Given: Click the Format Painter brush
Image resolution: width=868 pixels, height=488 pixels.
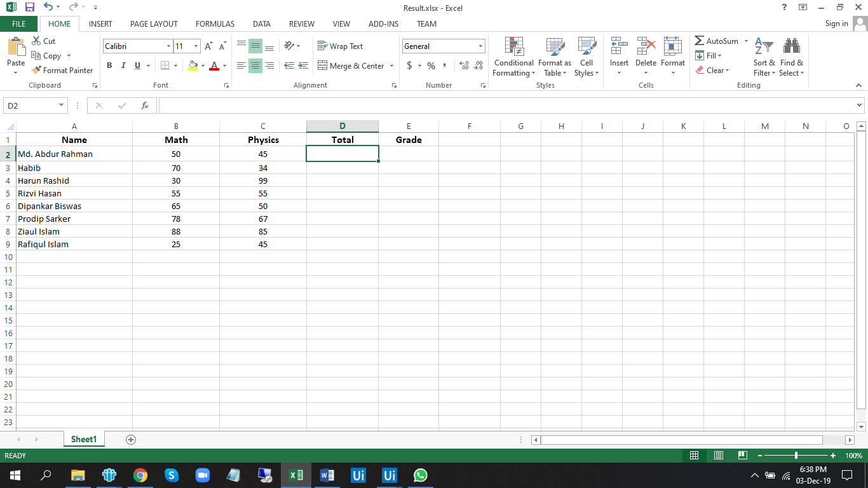Looking at the screenshot, I should (x=36, y=70).
